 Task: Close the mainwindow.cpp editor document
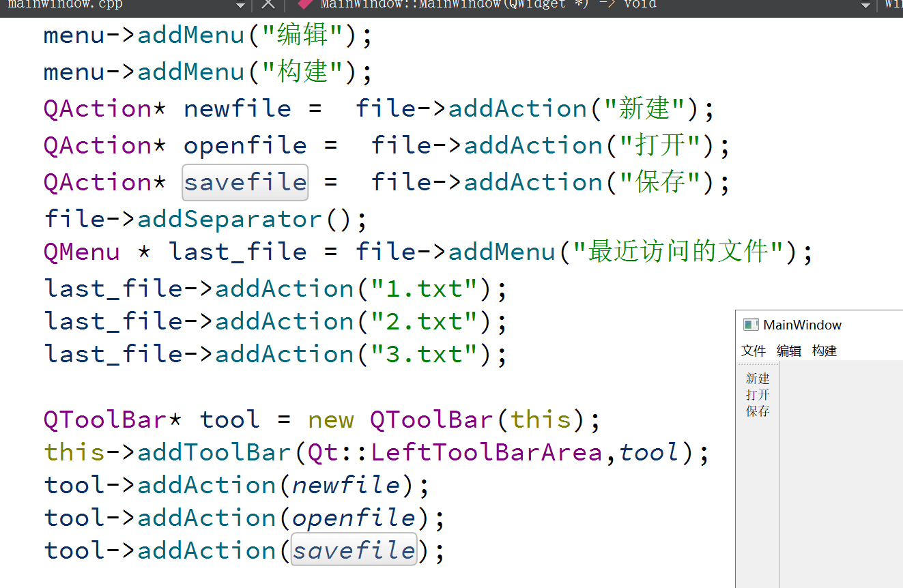268,5
